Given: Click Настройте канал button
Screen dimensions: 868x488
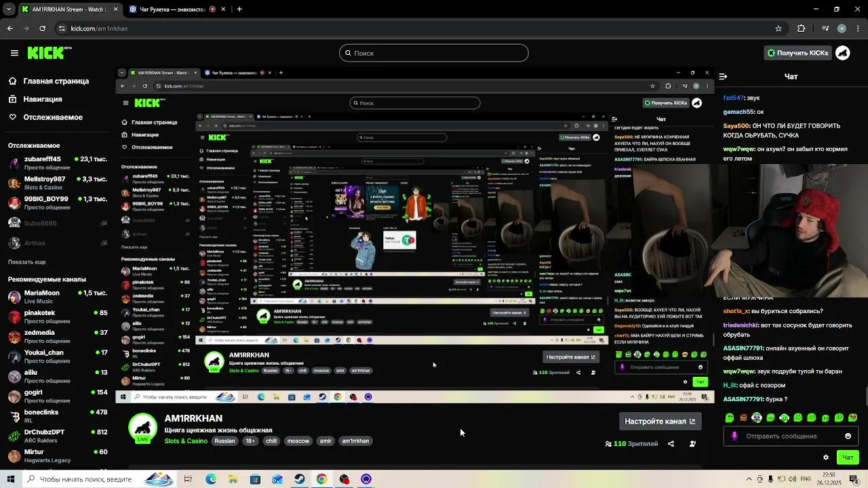Looking at the screenshot, I should click(660, 421).
